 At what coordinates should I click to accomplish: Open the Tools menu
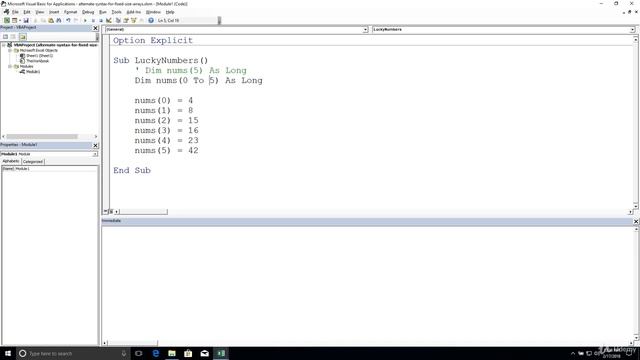[x=116, y=12]
